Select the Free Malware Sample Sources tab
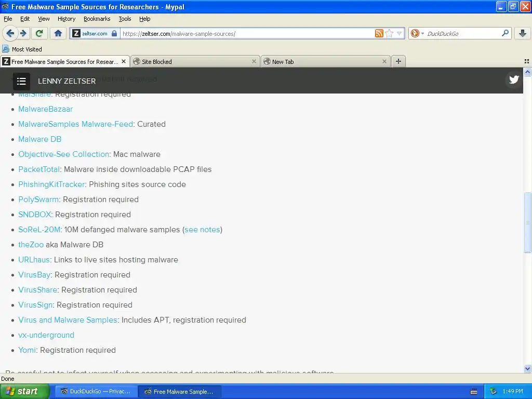532x399 pixels. (x=65, y=61)
